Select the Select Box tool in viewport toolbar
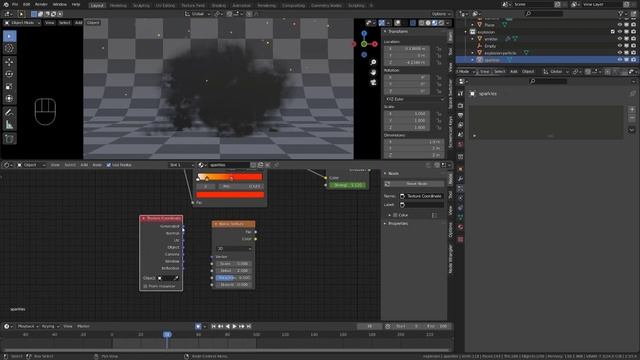Viewport: 640px width, 360px height. click(x=9, y=36)
